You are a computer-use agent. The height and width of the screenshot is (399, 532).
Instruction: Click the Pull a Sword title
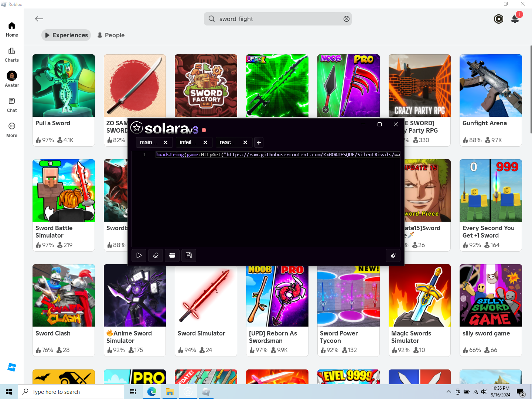(53, 123)
